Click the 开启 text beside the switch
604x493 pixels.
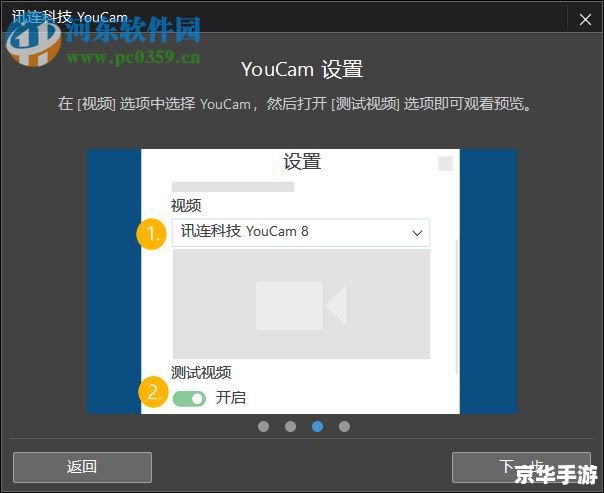coord(231,397)
